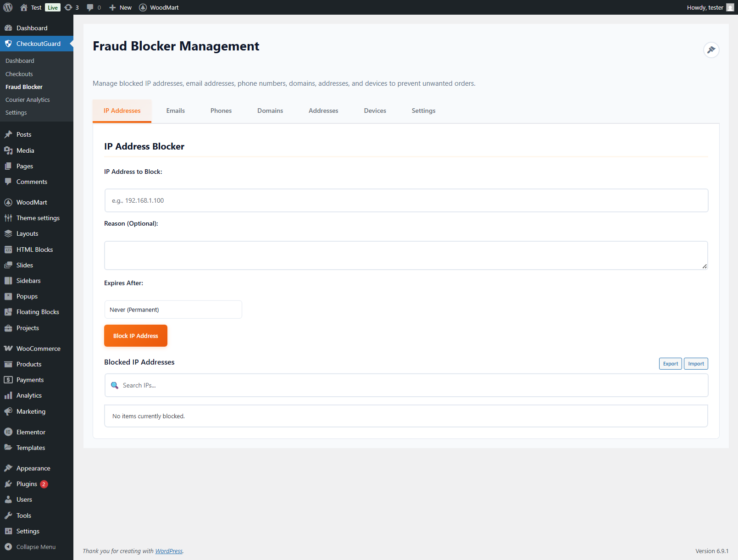Click the WoodMart toolbar logo icon
The image size is (738, 560).
143,7
